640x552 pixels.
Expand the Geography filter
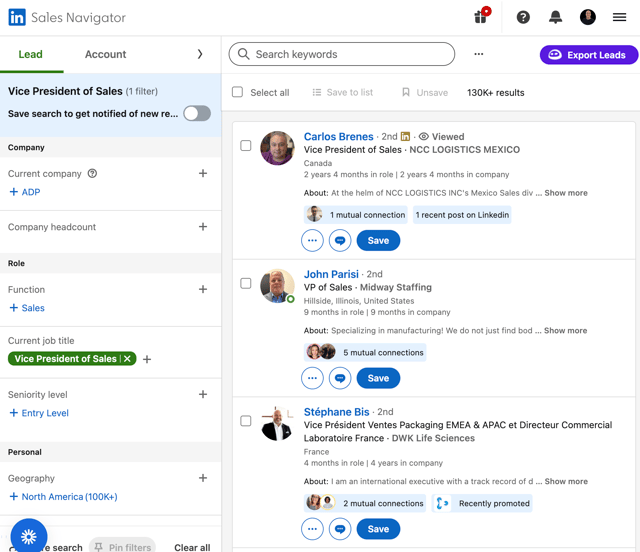pos(203,478)
